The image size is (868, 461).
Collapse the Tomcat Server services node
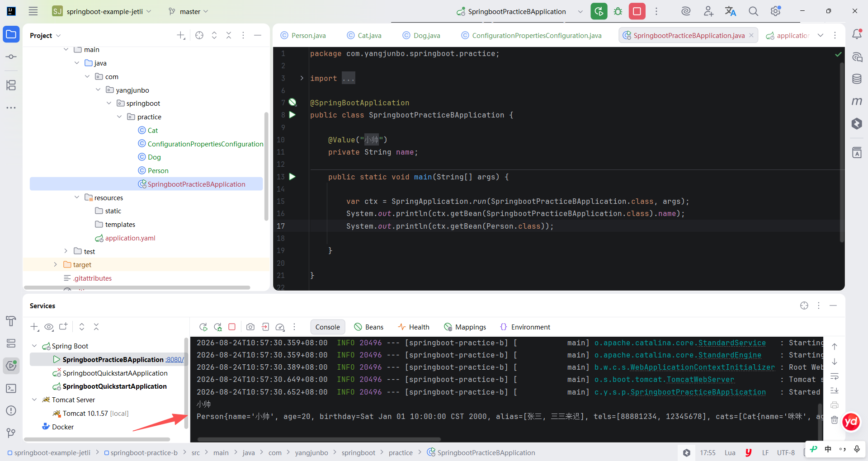pyautogui.click(x=34, y=400)
